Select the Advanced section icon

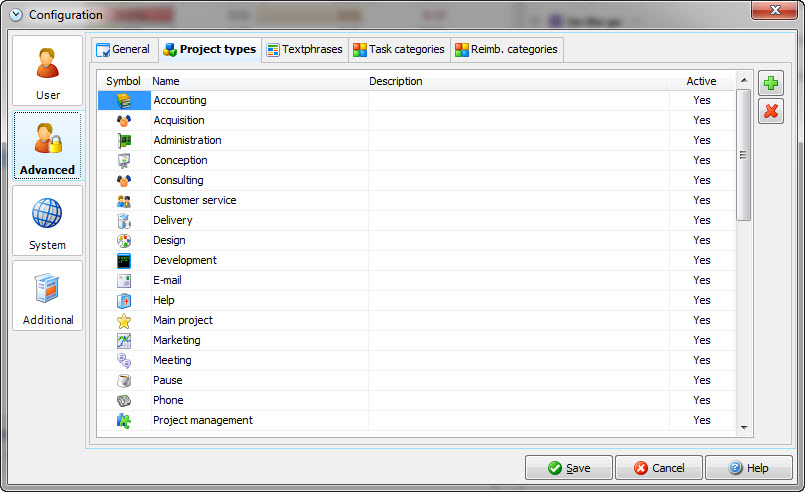coord(48,146)
